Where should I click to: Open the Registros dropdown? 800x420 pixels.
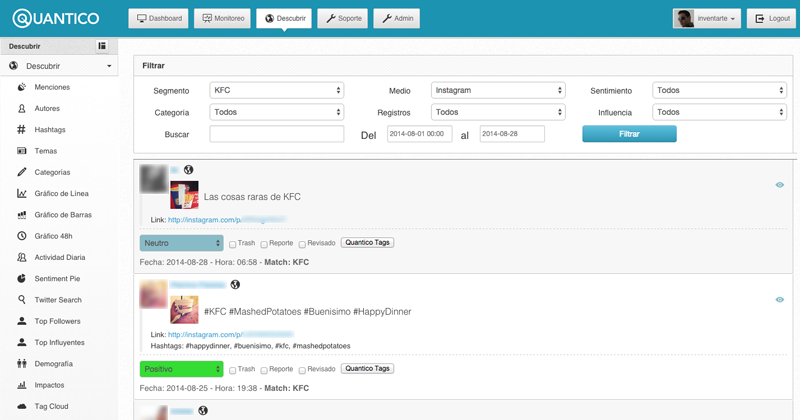tap(498, 112)
